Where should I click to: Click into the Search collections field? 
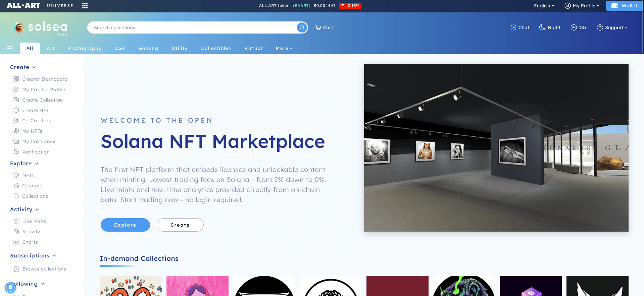(x=191, y=27)
